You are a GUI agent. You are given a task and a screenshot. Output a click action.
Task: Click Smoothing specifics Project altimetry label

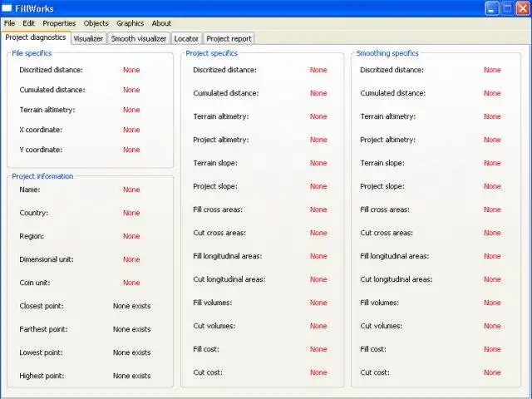point(388,140)
